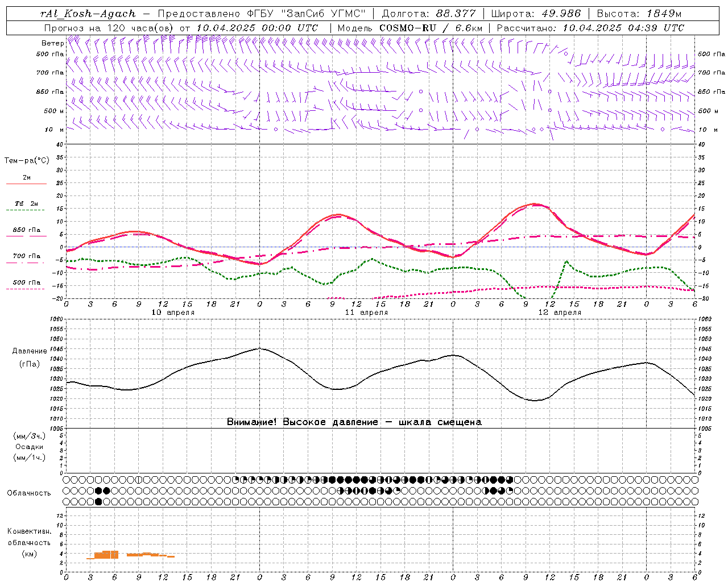Click the 'Давление' pressure panel title
This screenshot has width=728, height=582.
click(x=30, y=351)
